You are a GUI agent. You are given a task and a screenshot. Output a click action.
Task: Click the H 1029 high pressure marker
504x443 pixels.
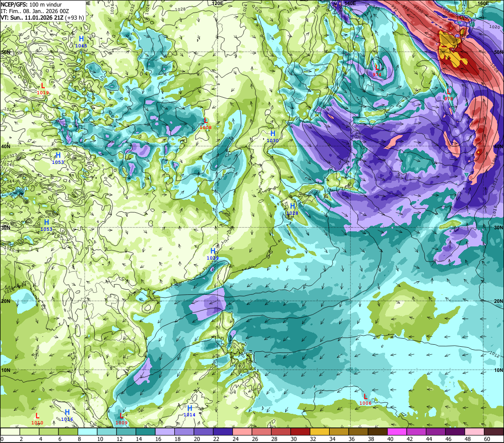tap(213, 254)
